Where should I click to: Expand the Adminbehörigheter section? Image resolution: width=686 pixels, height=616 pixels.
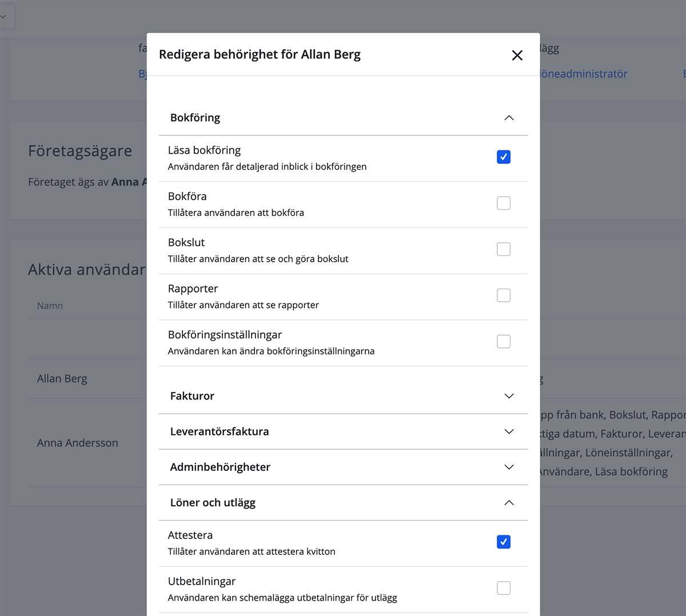click(509, 467)
